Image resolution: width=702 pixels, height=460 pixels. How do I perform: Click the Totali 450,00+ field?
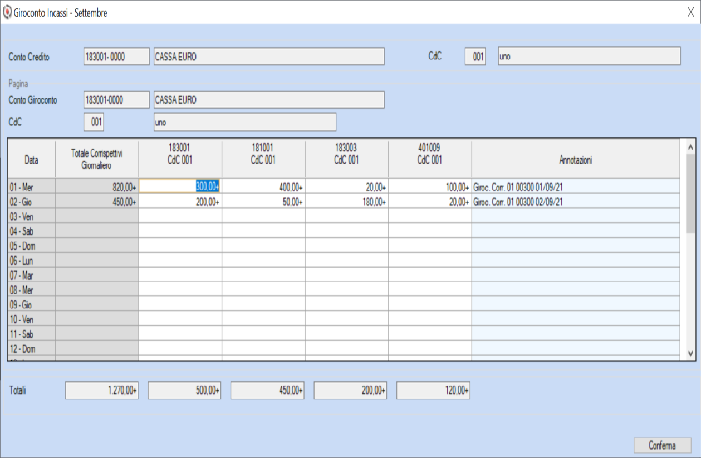tap(267, 391)
